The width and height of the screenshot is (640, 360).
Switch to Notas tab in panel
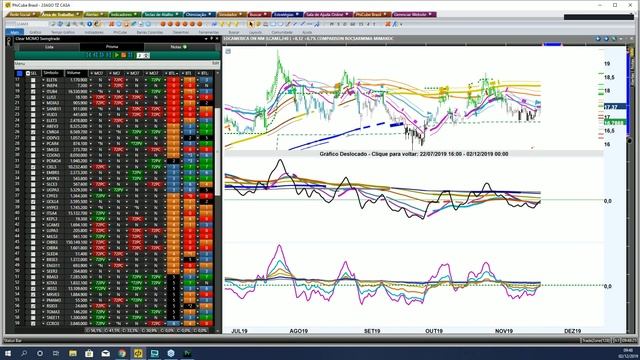(178, 47)
